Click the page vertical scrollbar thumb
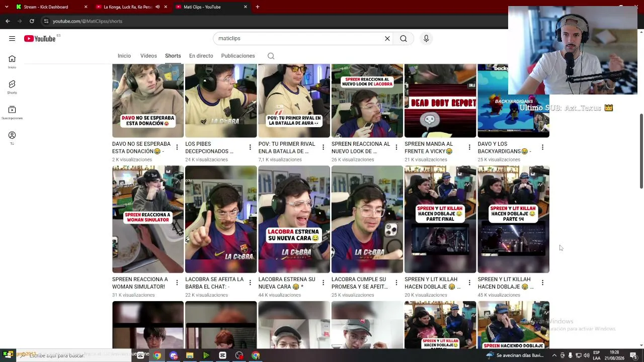This screenshot has width=644, height=362. point(641,151)
